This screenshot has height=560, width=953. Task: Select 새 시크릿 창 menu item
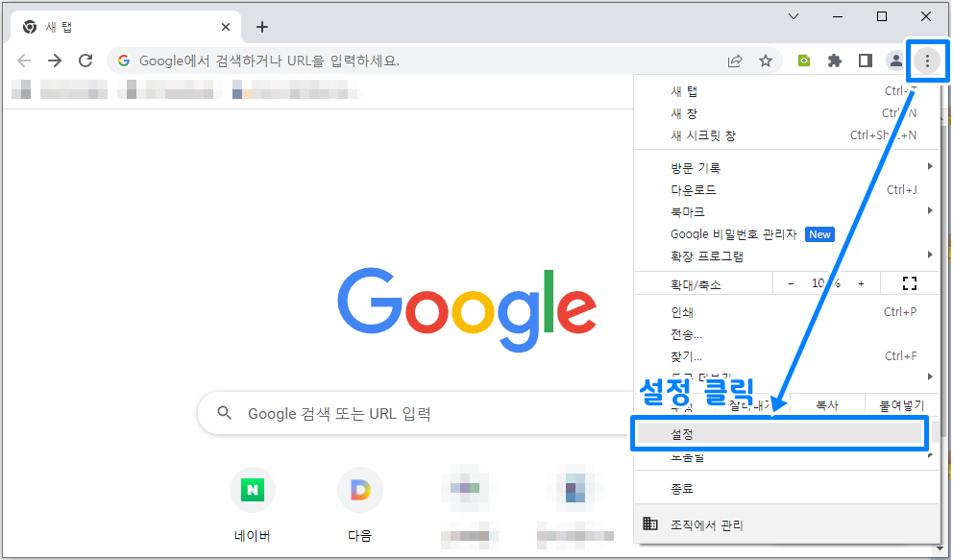coord(787,135)
